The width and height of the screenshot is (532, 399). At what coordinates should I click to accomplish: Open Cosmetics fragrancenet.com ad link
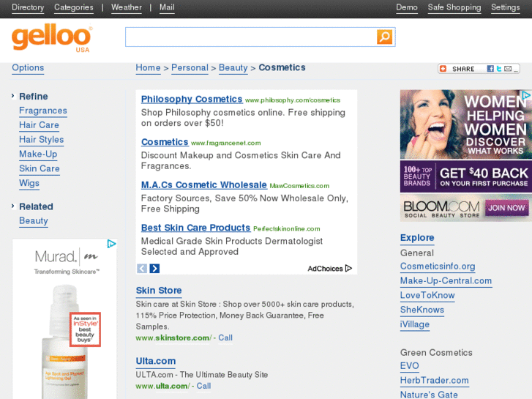pyautogui.click(x=165, y=142)
